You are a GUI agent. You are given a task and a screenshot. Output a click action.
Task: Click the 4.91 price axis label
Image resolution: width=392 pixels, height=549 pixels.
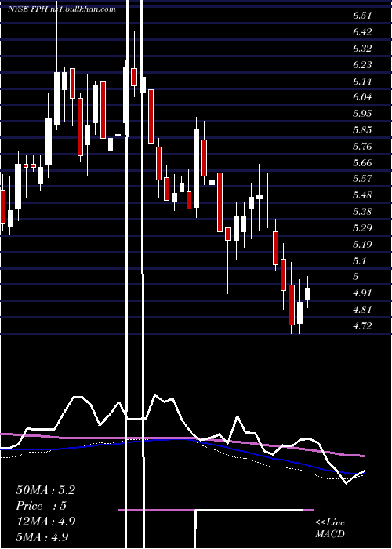[x=362, y=293]
